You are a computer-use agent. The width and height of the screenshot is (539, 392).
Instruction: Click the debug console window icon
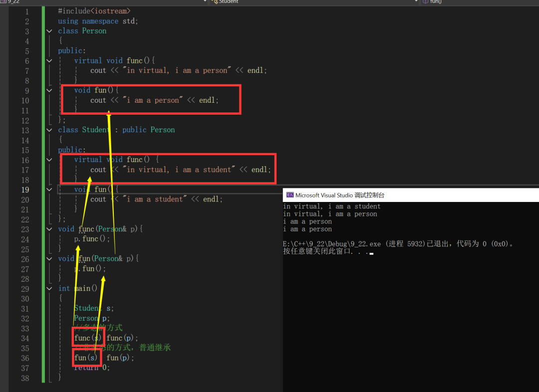(290, 195)
